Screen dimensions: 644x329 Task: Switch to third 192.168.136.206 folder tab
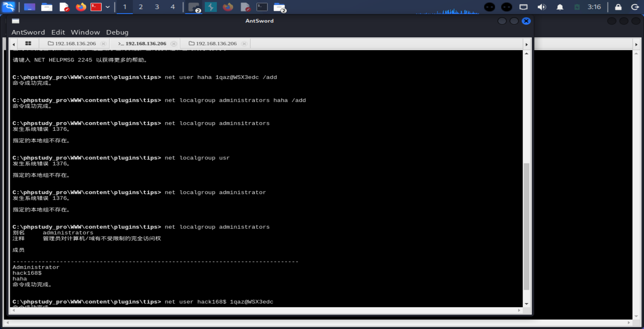point(213,43)
